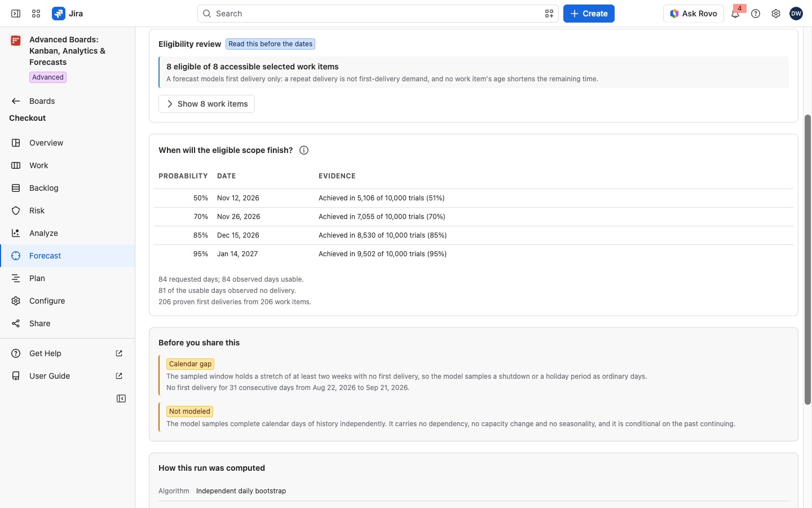This screenshot has height=508, width=812.
Task: Click the external link icon beside User Guide
Action: click(119, 376)
